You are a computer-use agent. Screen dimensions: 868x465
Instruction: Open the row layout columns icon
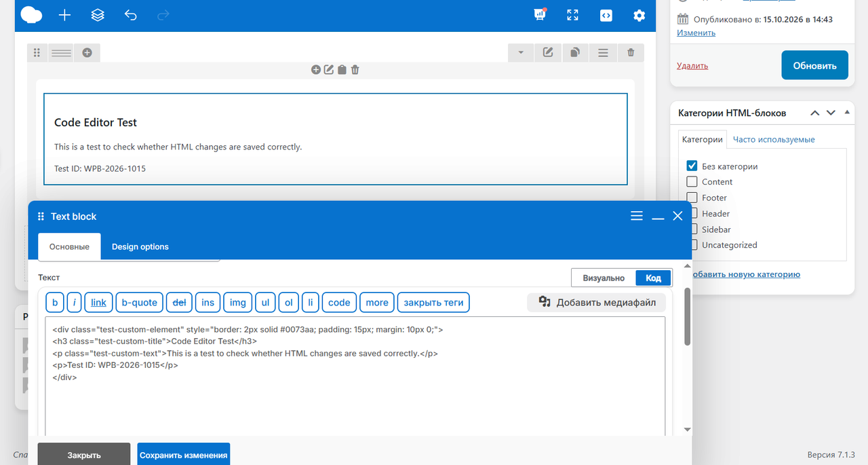pyautogui.click(x=61, y=52)
